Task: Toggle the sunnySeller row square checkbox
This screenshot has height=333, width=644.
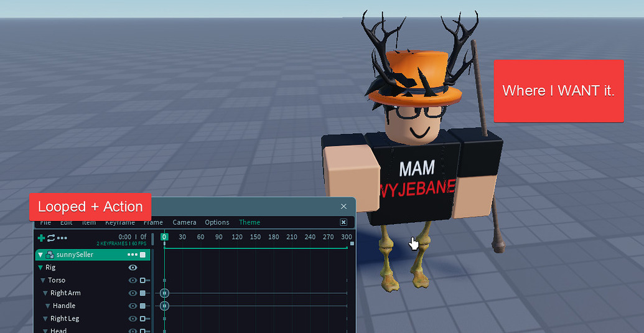Action: tap(142, 255)
